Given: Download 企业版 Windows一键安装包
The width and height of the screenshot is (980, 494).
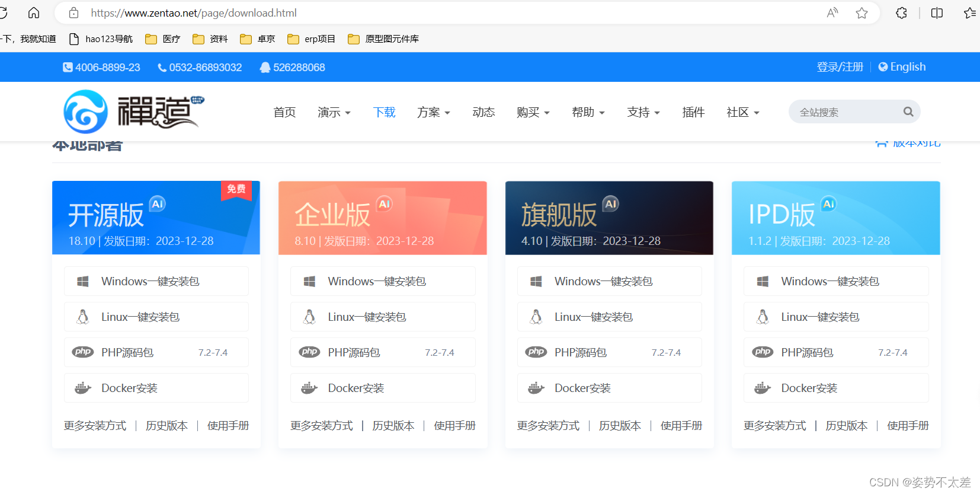Looking at the screenshot, I should (383, 281).
